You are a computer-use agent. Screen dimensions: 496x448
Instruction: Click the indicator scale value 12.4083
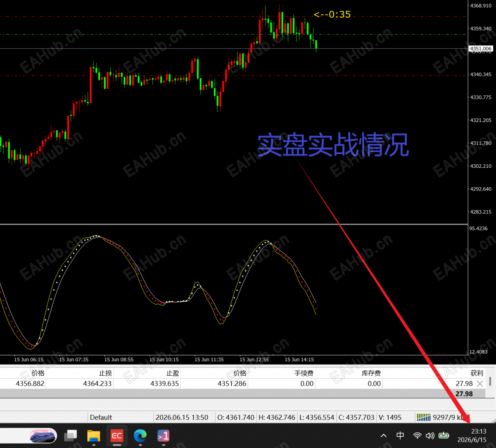(x=479, y=352)
